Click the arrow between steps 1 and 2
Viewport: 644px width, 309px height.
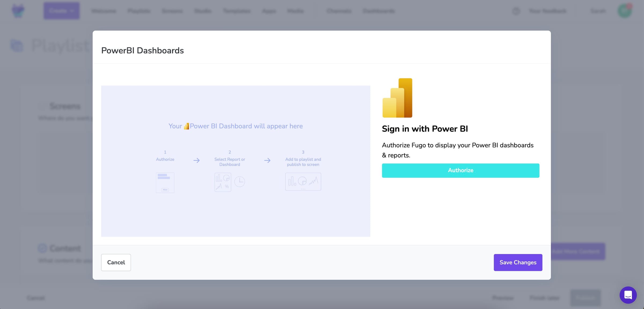pos(196,160)
